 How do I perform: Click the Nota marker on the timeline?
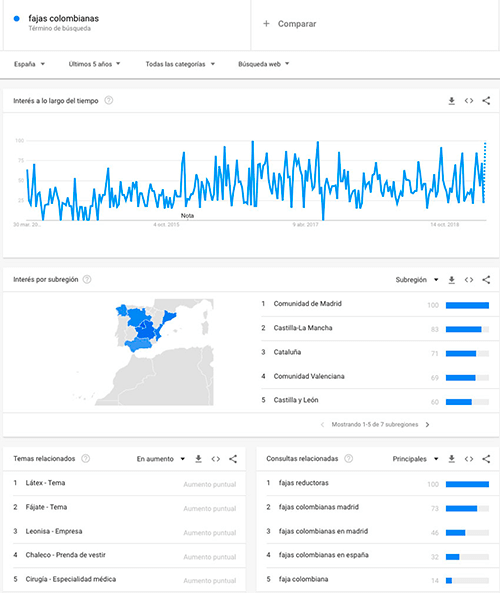187,216
